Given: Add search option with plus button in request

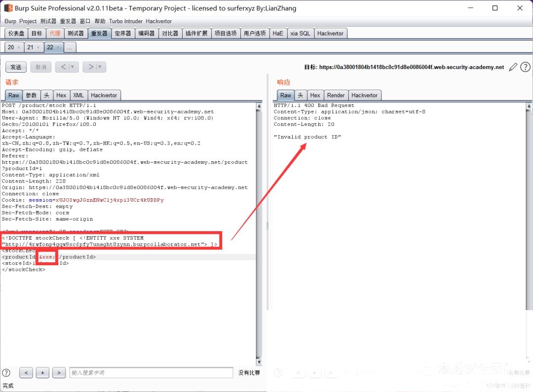Looking at the screenshot, I should [x=42, y=373].
